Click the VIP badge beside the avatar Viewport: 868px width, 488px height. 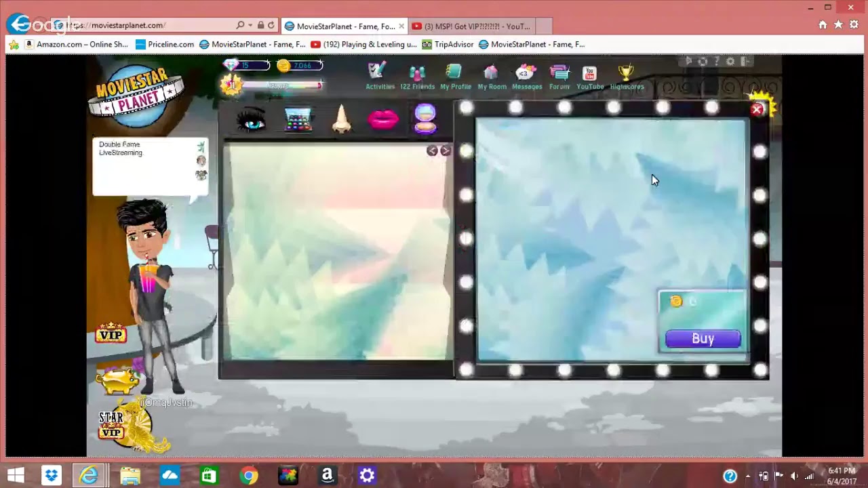[111, 333]
